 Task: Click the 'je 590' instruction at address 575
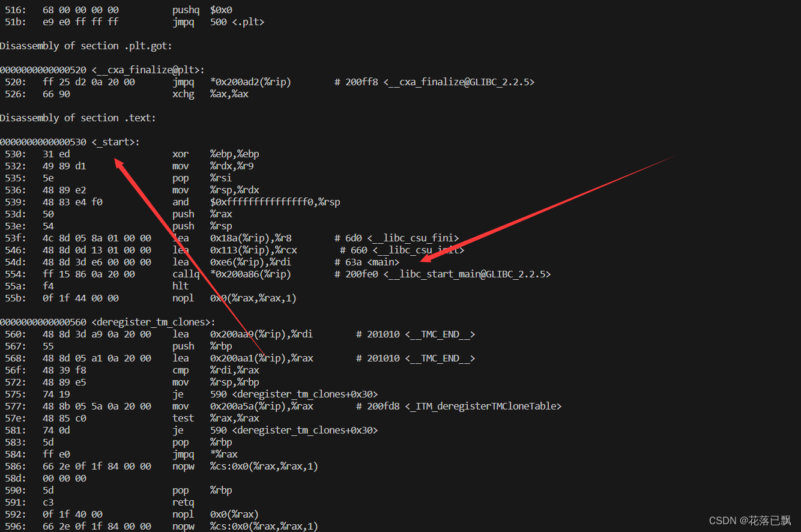(x=275, y=394)
